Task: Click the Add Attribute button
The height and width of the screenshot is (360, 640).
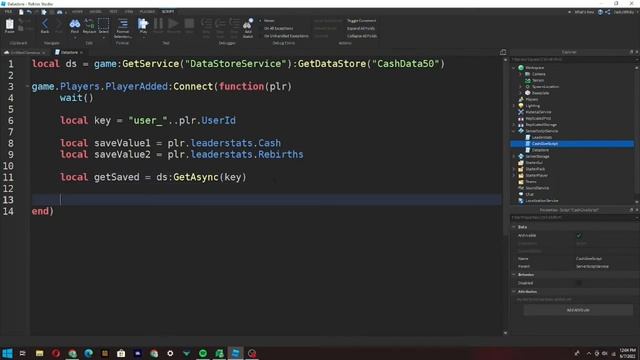Action: point(578,310)
